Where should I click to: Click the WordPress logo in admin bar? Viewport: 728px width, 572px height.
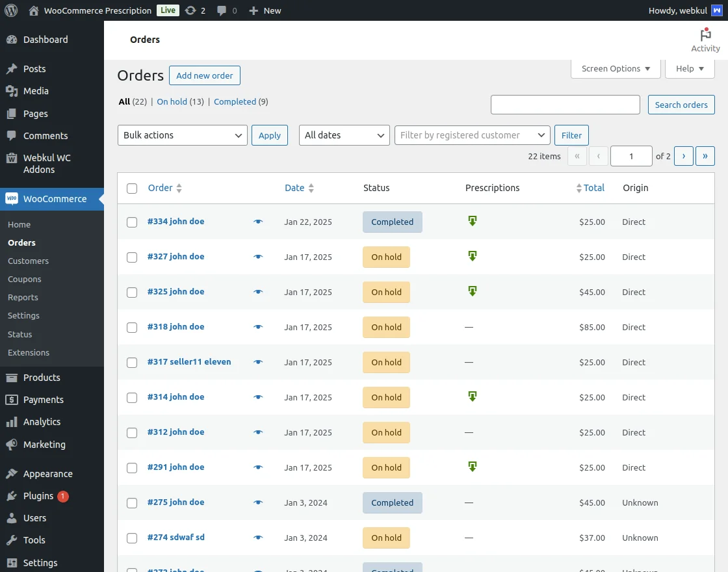coord(11,10)
